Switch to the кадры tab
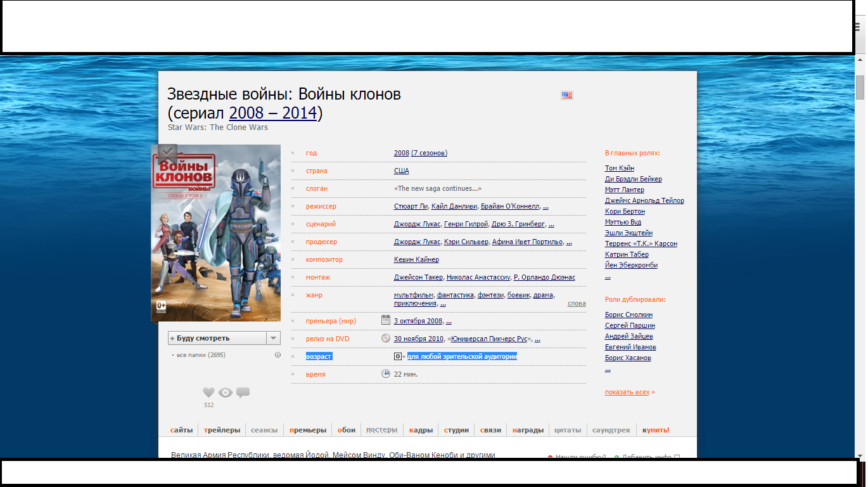The image size is (868, 487). [421, 430]
